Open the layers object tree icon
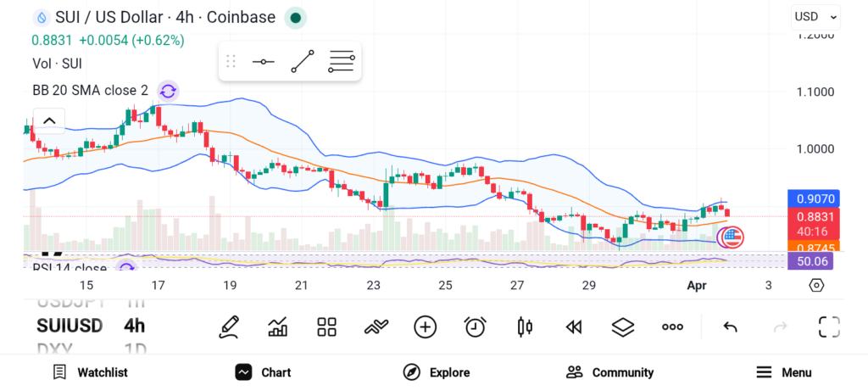 (623, 327)
